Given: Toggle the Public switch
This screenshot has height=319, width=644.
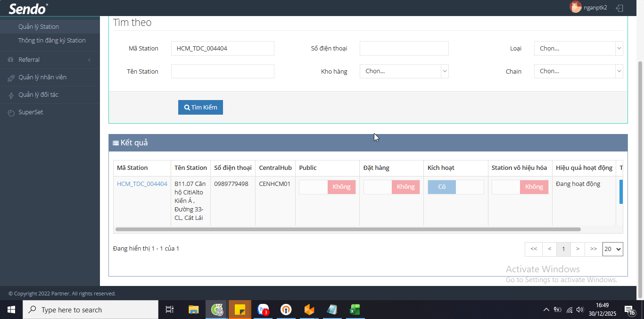Looking at the screenshot, I should coord(327,187).
